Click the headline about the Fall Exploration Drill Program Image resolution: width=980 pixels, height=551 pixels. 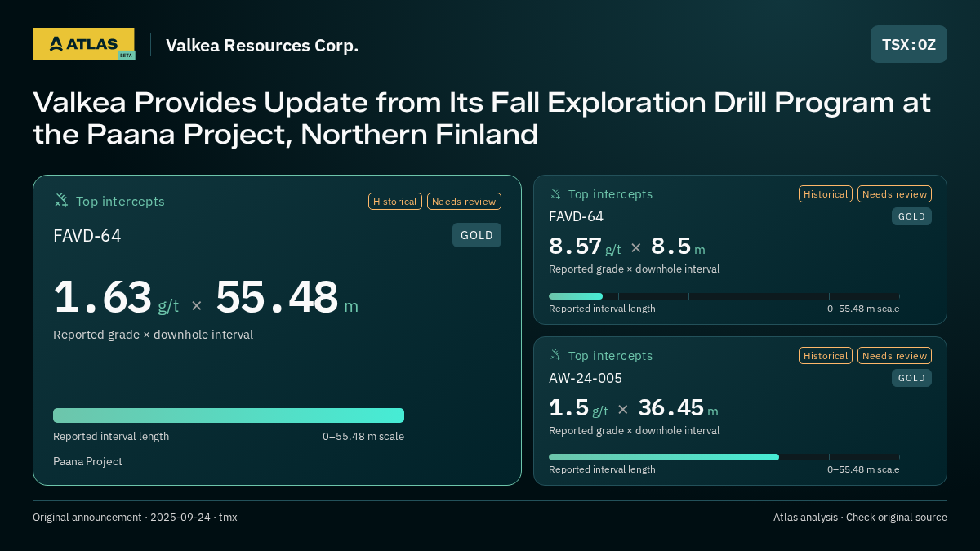pyautogui.click(x=482, y=118)
